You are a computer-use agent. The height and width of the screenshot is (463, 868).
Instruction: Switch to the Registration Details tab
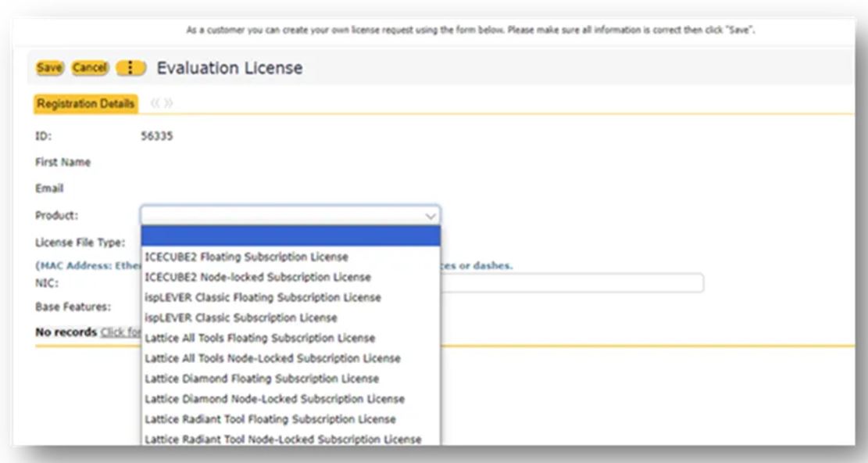pos(86,103)
